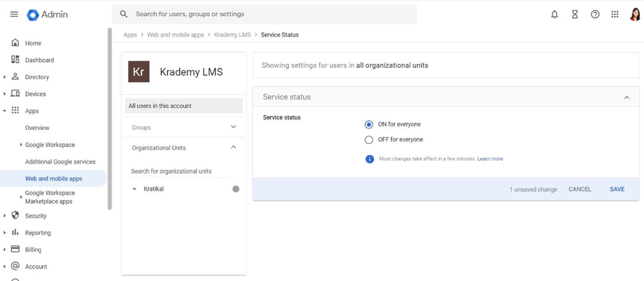The image size is (644, 281).
Task: Open the help question mark icon
Action: tap(594, 15)
